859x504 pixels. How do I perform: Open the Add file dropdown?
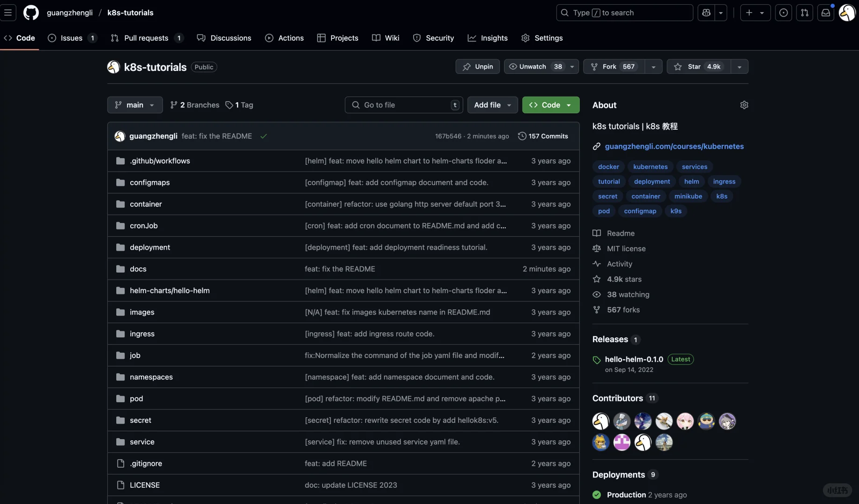click(x=492, y=105)
